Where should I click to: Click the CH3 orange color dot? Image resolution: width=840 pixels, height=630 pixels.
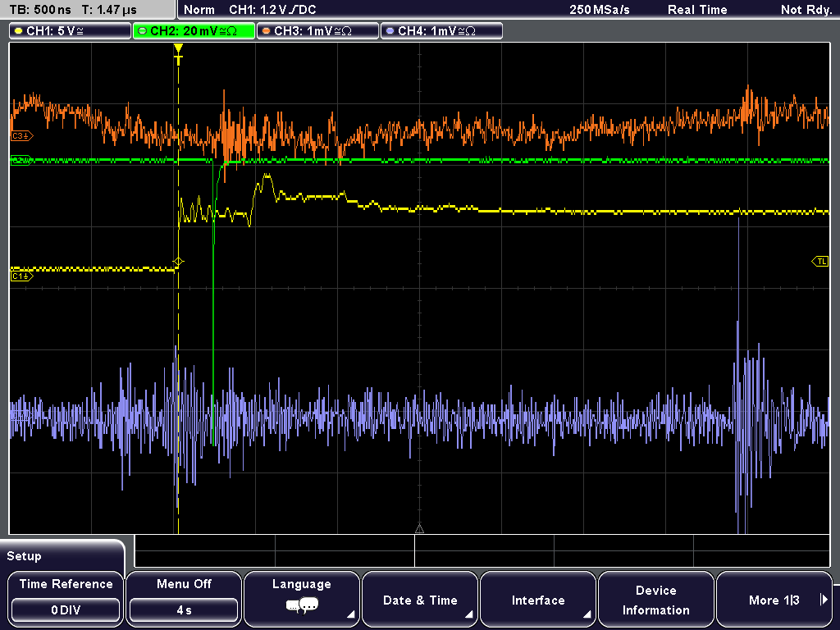[x=267, y=31]
